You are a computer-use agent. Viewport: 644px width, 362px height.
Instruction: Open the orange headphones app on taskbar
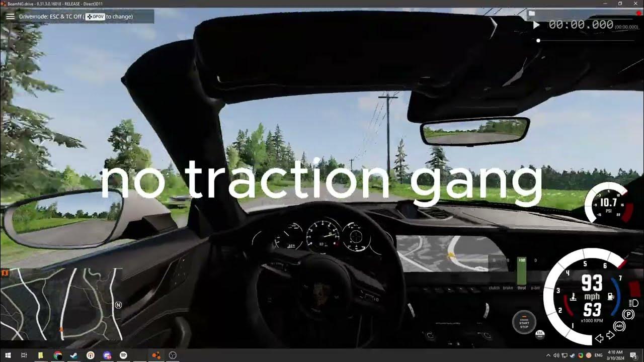pyautogui.click(x=91, y=355)
